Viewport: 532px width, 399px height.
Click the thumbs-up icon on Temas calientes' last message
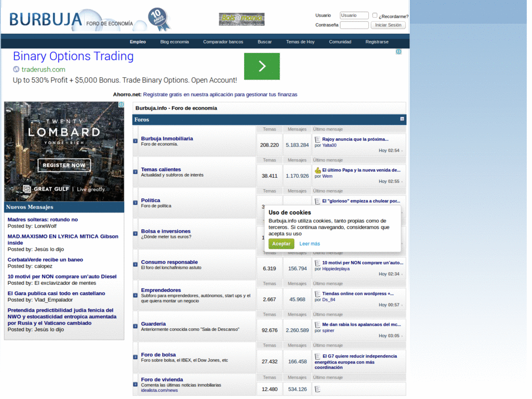pyautogui.click(x=317, y=170)
